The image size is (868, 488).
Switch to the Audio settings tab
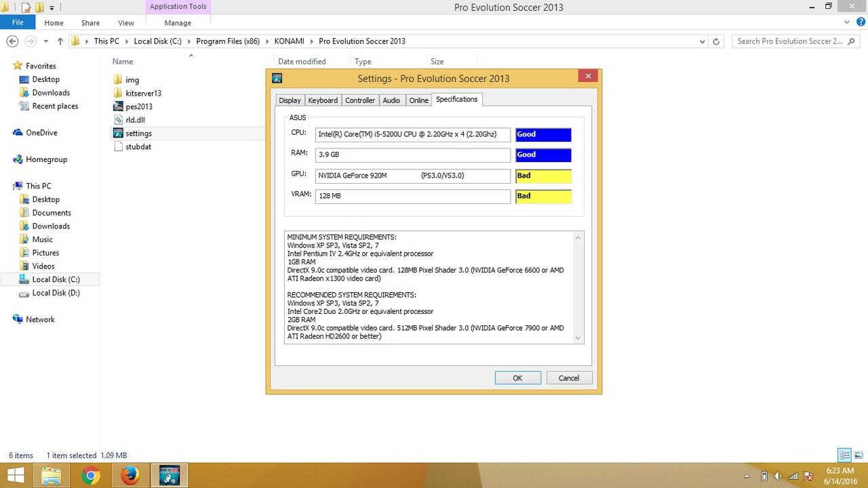pos(391,100)
